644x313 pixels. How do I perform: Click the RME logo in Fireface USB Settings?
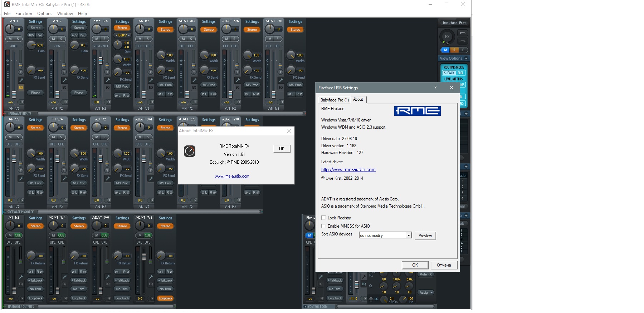(417, 111)
